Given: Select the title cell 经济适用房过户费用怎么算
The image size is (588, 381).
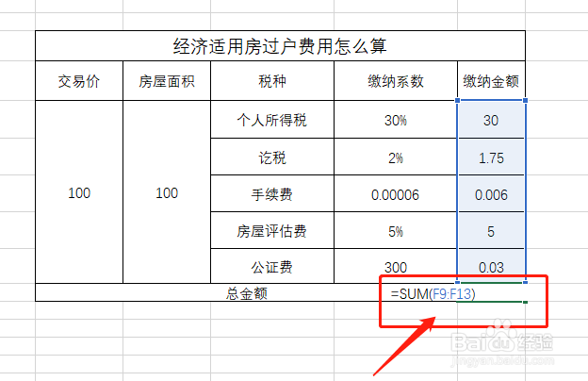Looking at the screenshot, I should (x=280, y=46).
